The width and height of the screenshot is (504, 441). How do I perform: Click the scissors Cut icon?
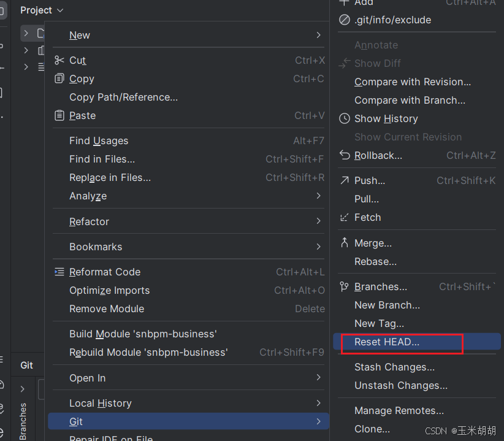59,60
